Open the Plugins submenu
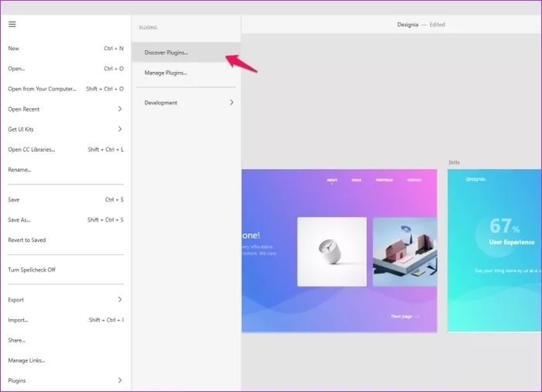This screenshot has width=542, height=392. pyautogui.click(x=119, y=380)
